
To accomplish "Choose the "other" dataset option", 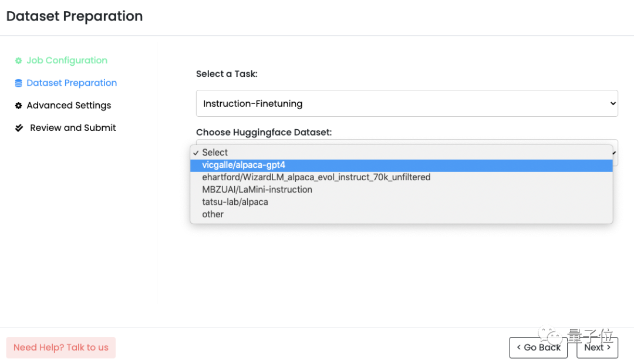I will (x=213, y=214).
